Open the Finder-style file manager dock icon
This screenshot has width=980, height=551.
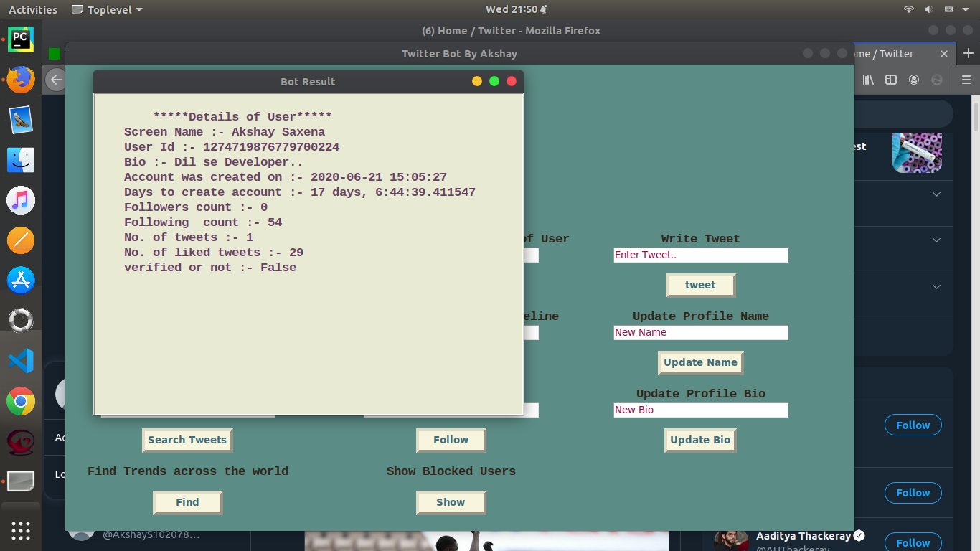pyautogui.click(x=21, y=160)
